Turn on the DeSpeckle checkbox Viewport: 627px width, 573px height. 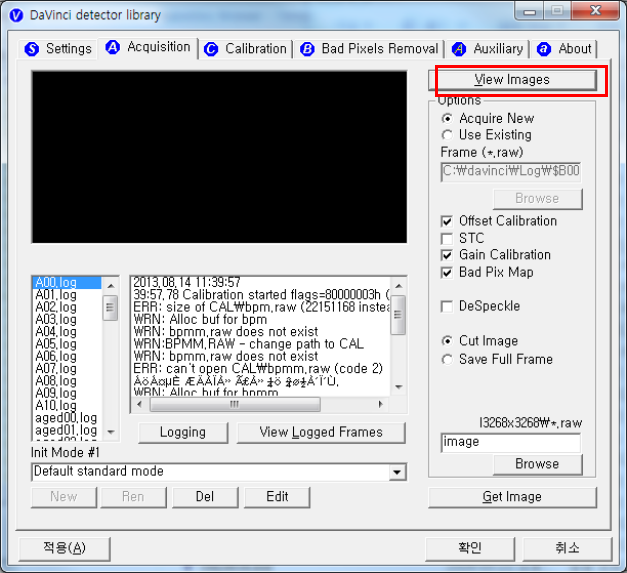pyautogui.click(x=447, y=307)
